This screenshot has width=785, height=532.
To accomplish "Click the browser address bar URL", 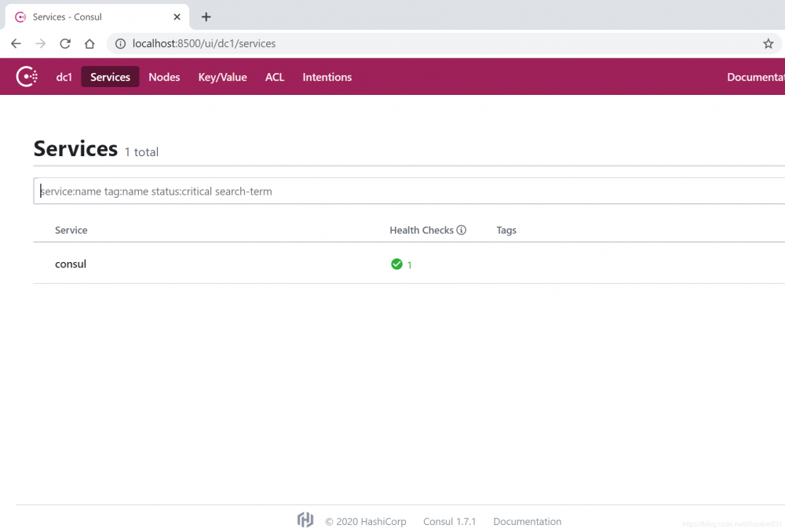I will coord(204,43).
